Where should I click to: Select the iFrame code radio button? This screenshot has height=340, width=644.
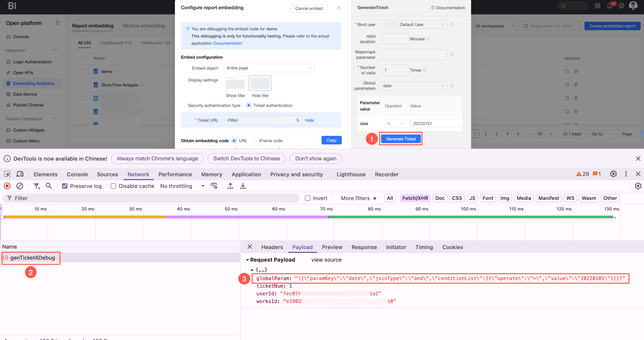tap(254, 141)
